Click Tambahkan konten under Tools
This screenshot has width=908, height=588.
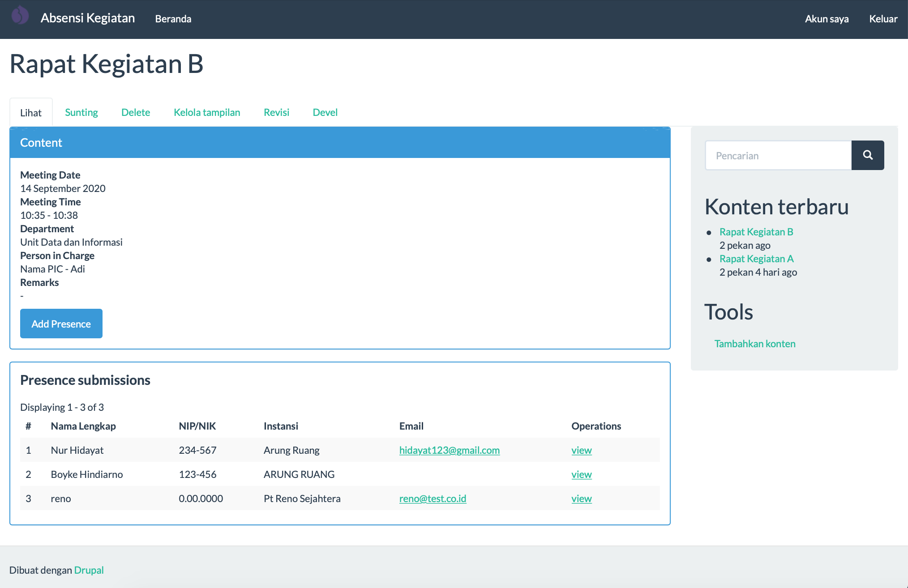[x=755, y=344]
